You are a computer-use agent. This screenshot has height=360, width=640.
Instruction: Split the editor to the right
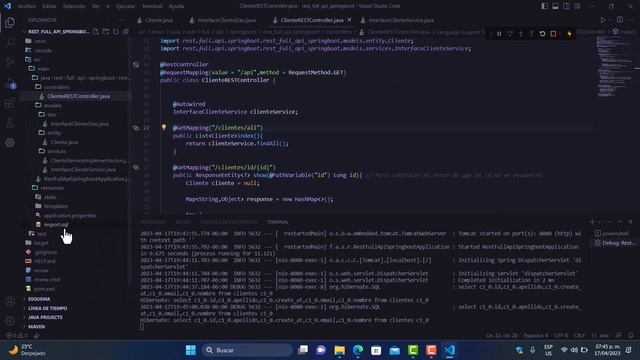point(620,20)
